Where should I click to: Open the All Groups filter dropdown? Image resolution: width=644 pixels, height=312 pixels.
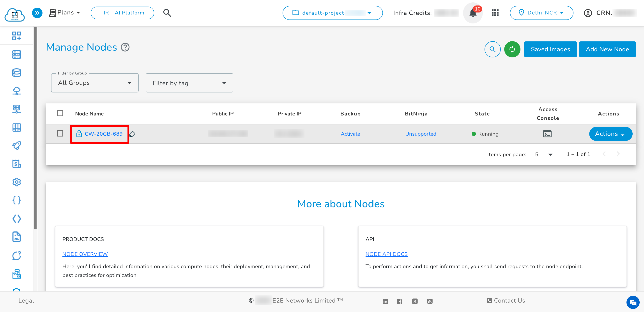point(94,83)
